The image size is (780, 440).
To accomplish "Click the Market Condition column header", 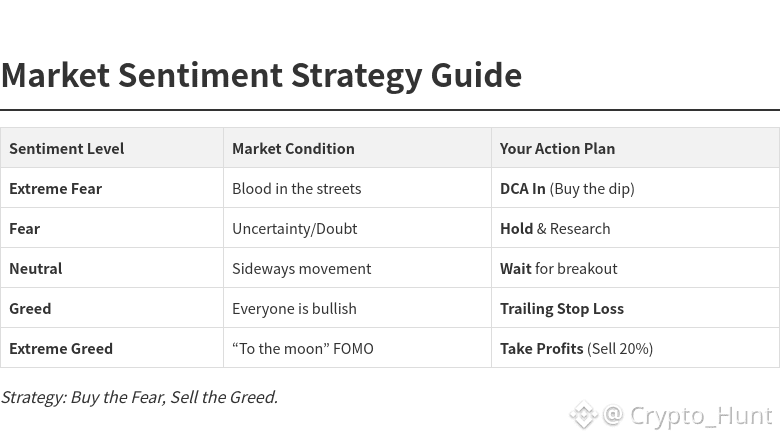I will pos(293,148).
